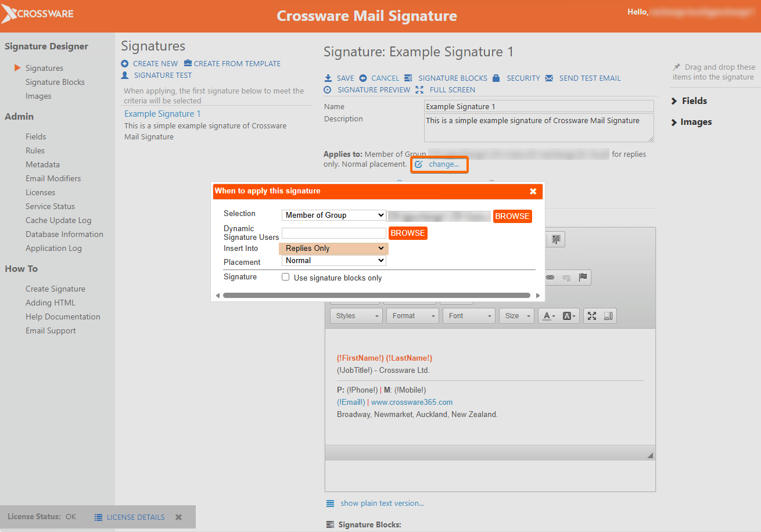This screenshot has width=761, height=532.
Task: Click the anchor flag icon in editor toolbar
Action: pyautogui.click(x=583, y=277)
